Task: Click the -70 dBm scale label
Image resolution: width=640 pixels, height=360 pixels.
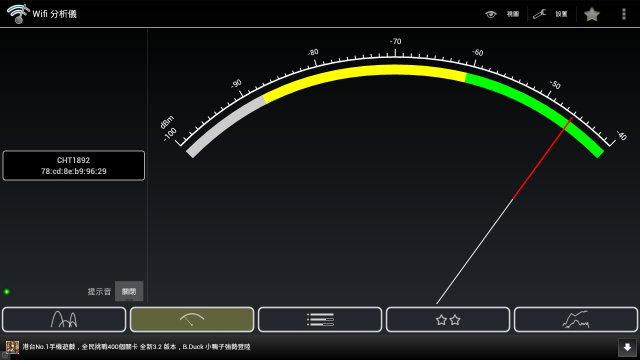Action: click(395, 42)
